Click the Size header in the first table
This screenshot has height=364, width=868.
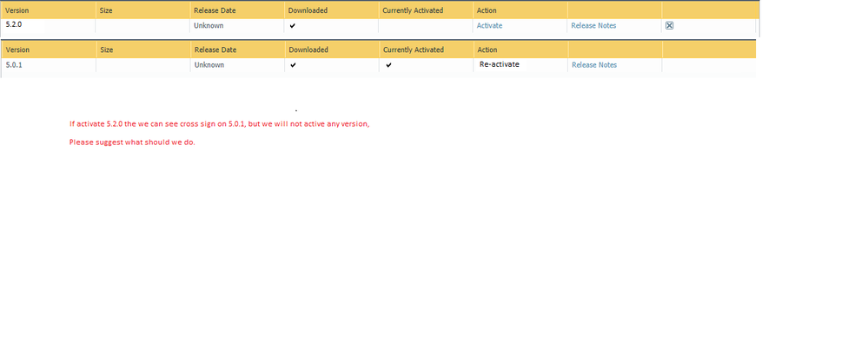(x=106, y=10)
